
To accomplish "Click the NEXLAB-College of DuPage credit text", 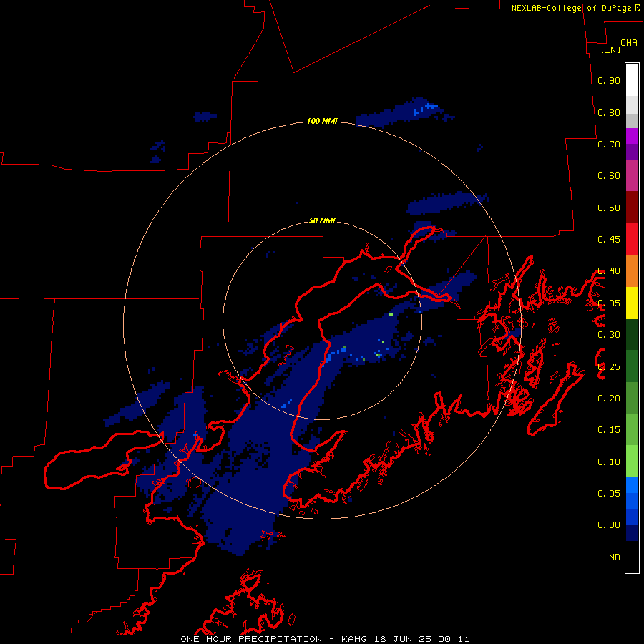I will [571, 8].
